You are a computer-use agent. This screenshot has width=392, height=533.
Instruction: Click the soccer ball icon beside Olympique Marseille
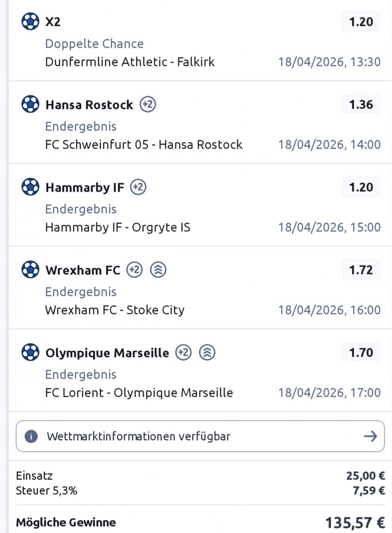point(30,352)
